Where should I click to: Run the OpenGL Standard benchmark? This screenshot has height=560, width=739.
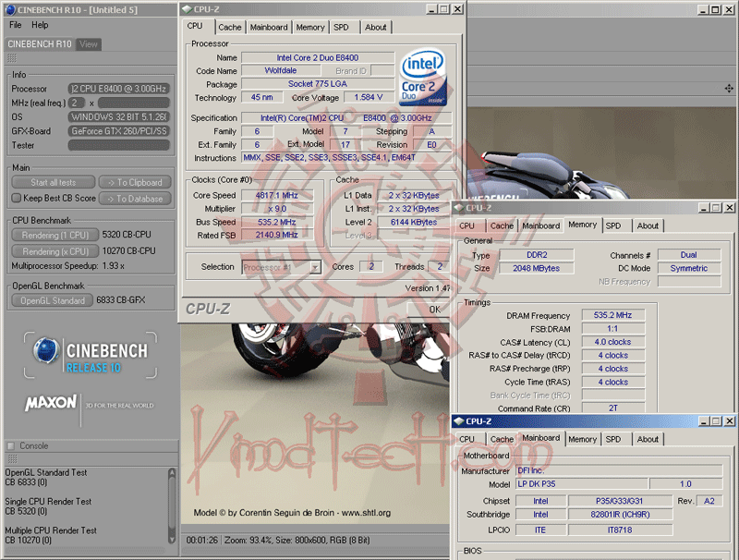click(x=53, y=300)
